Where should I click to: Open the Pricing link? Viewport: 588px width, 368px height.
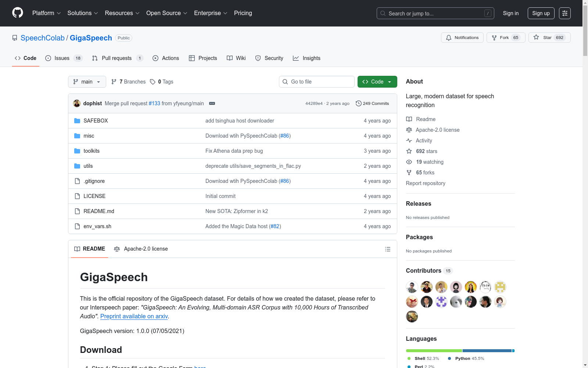(243, 13)
